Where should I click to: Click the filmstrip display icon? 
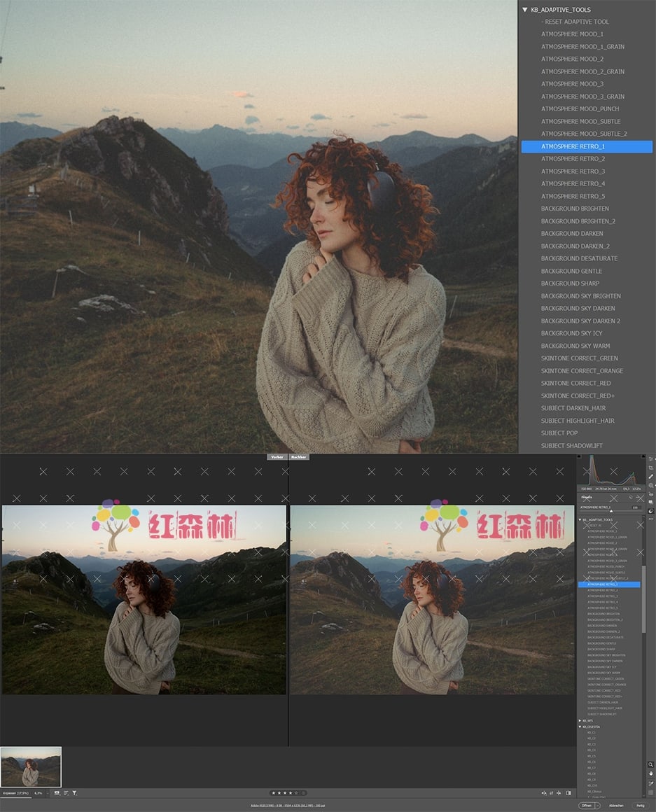(x=57, y=793)
